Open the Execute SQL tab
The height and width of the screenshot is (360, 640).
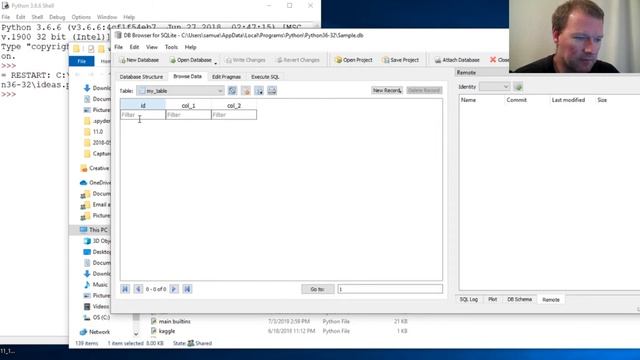click(265, 77)
